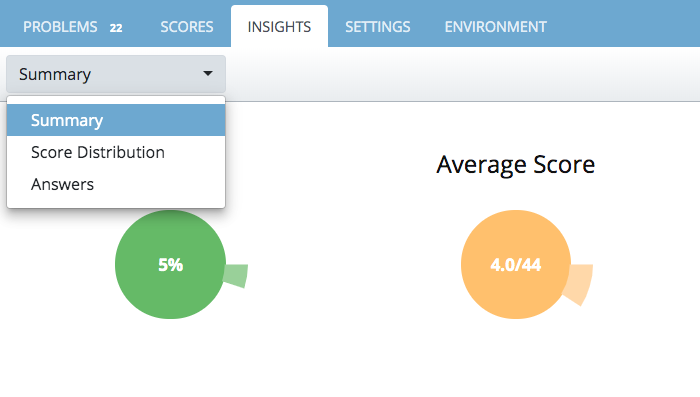Screen dimensions: 700x397
Task: Open the PROBLEMS tab
Action: (x=60, y=27)
